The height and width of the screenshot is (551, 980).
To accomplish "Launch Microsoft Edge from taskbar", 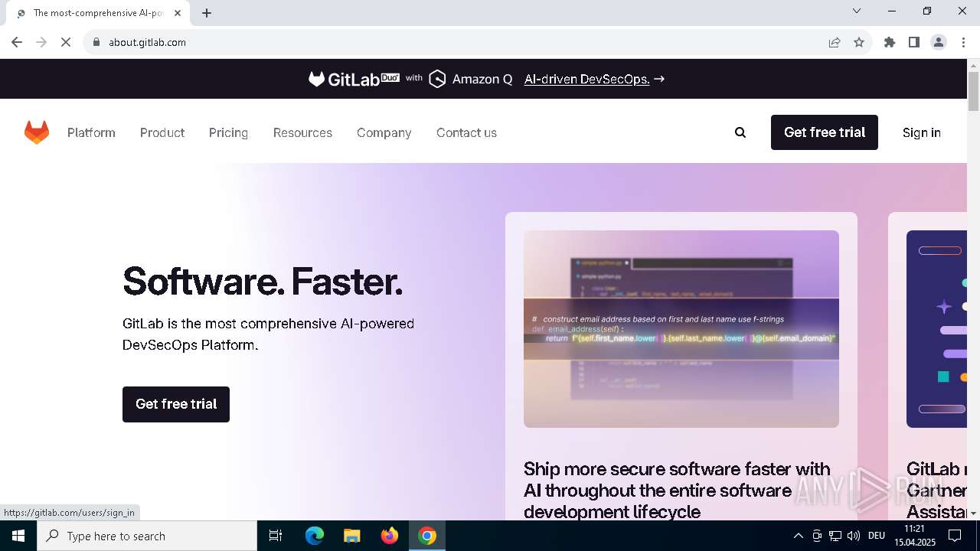I will point(315,536).
